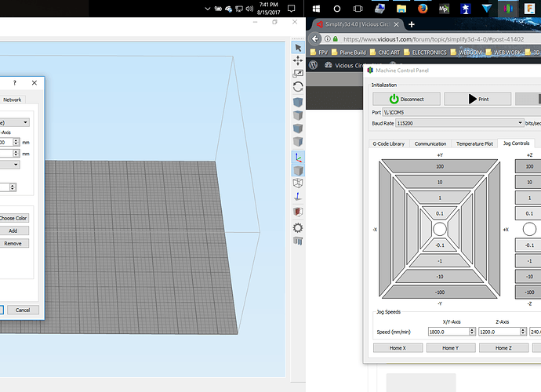Click the browser address bar URL
Image resolution: width=541 pixels, height=392 pixels.
point(434,39)
